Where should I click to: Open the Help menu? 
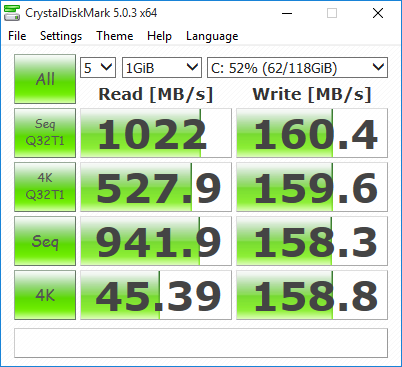159,36
